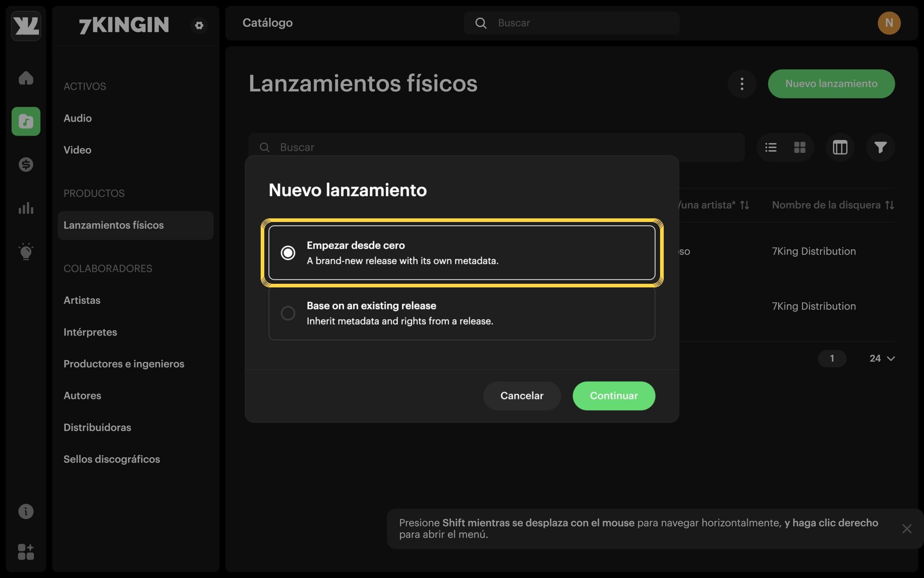
Task: Switch to grid view icon
Action: [x=800, y=147]
